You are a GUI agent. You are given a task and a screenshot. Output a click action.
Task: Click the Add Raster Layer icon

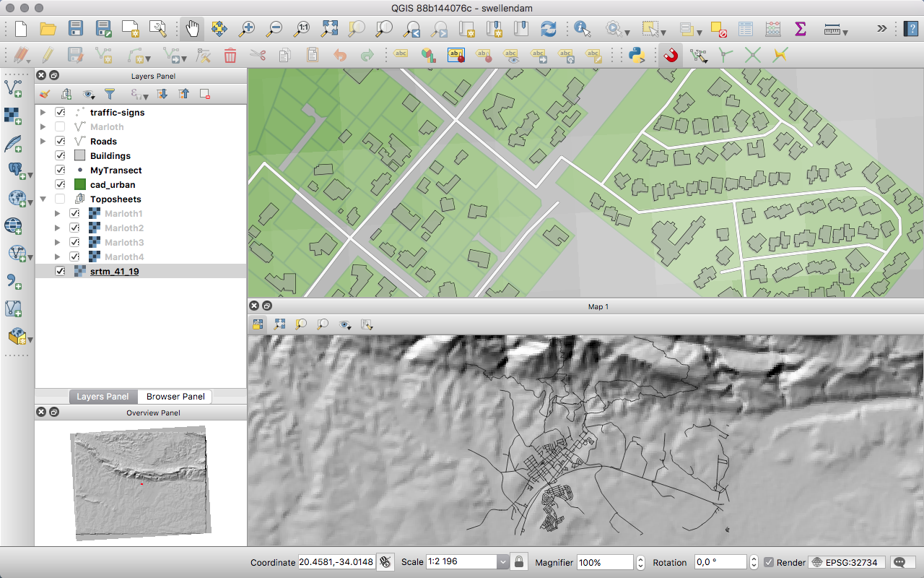pyautogui.click(x=12, y=116)
